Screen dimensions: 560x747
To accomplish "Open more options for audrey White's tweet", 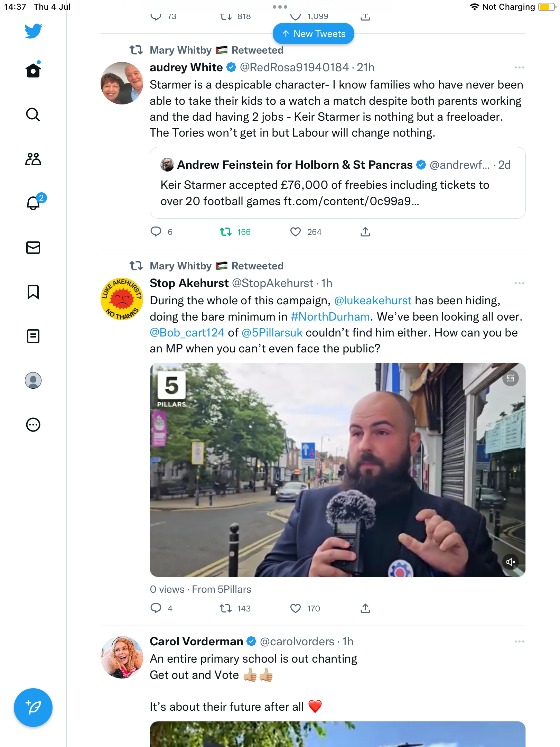I will pos(519,67).
